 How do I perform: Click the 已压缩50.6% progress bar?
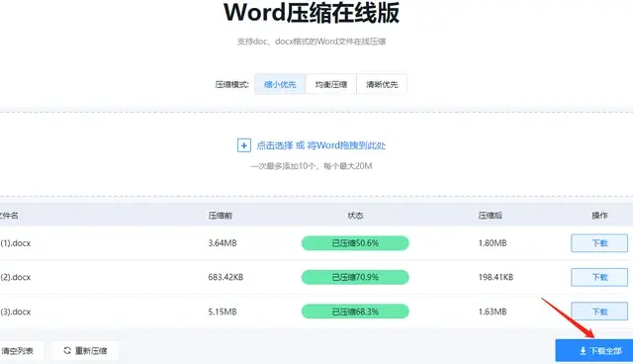[x=355, y=243]
